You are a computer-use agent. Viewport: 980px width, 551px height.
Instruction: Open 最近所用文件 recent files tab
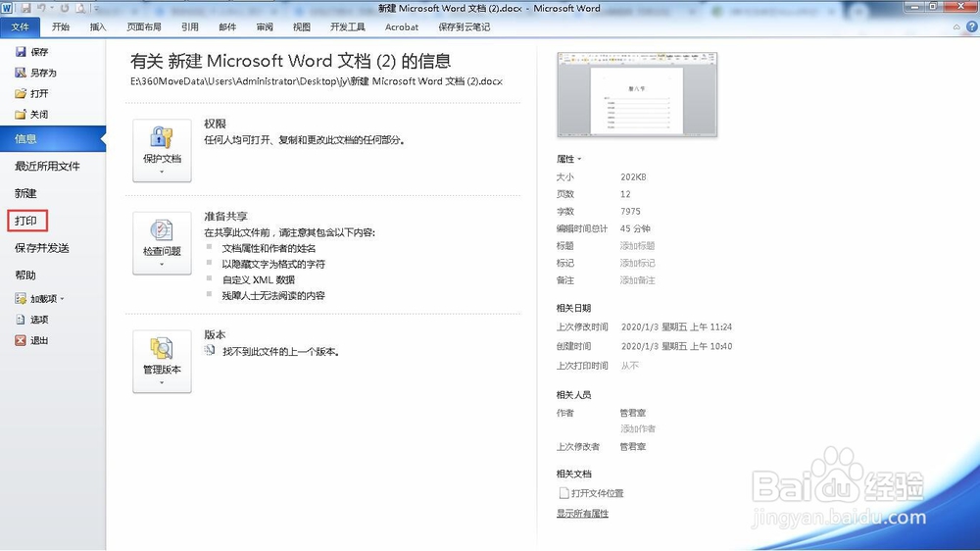tap(47, 166)
